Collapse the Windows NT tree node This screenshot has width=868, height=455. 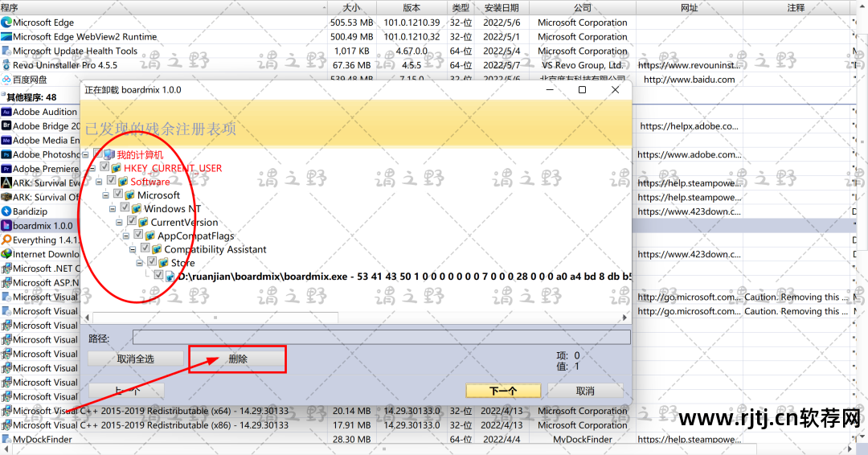[113, 209]
